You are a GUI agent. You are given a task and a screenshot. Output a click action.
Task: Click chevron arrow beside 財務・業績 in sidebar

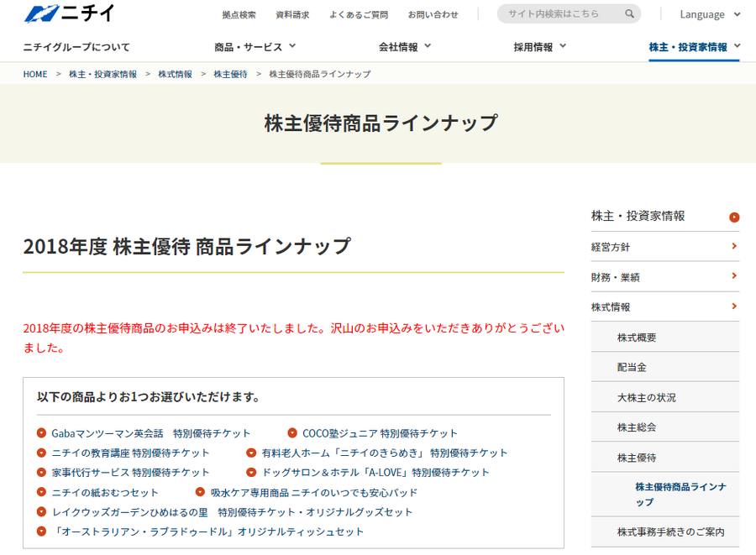tap(734, 276)
